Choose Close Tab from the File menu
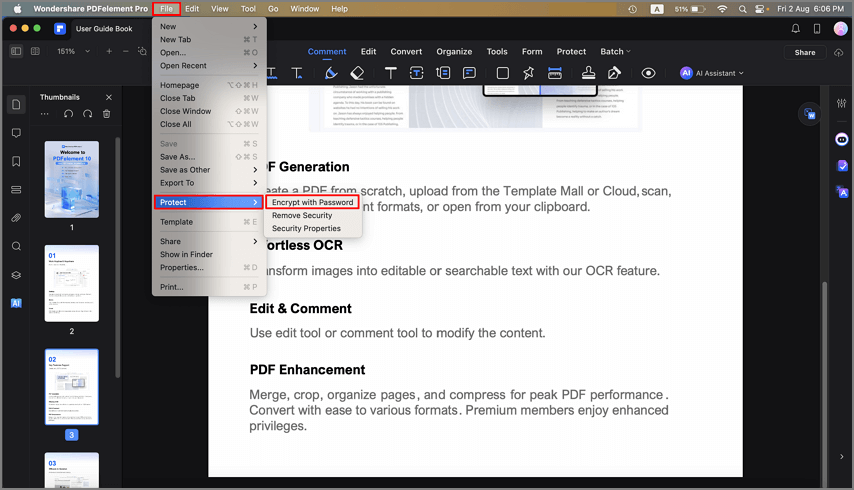This screenshot has width=854, height=490. [x=209, y=98]
